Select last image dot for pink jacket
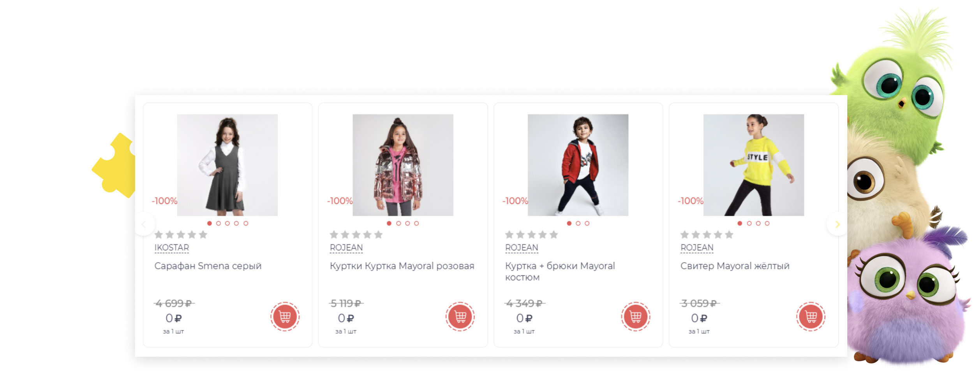The width and height of the screenshot is (980, 374). [x=416, y=223]
